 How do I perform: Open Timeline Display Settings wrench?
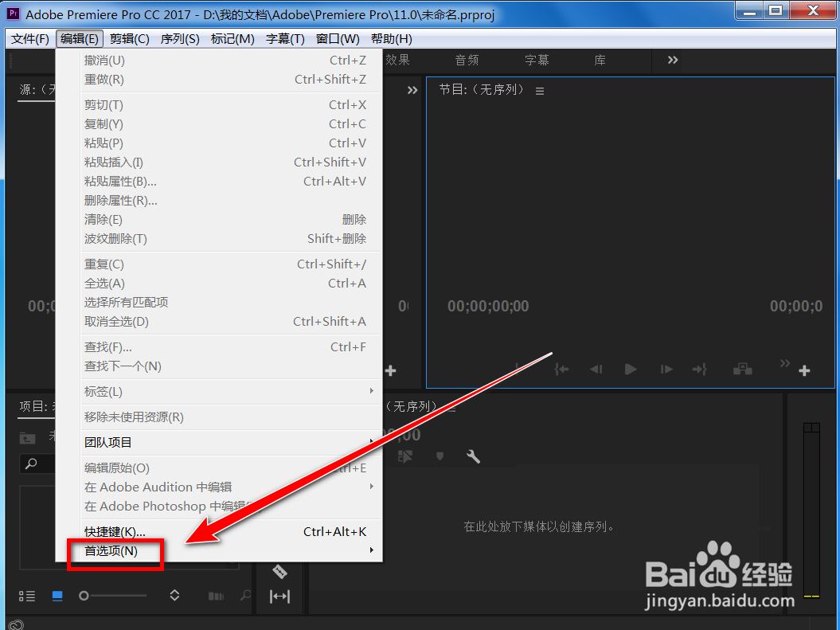(x=473, y=456)
